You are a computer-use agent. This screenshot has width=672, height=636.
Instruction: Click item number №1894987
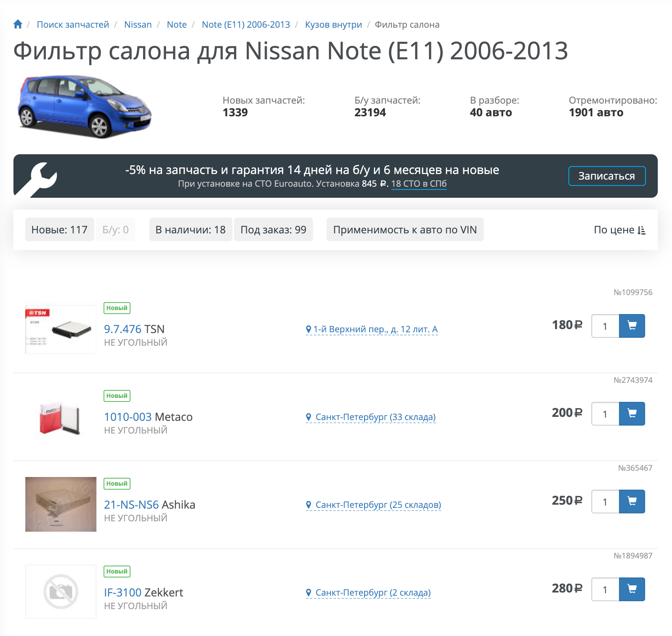[x=633, y=556]
